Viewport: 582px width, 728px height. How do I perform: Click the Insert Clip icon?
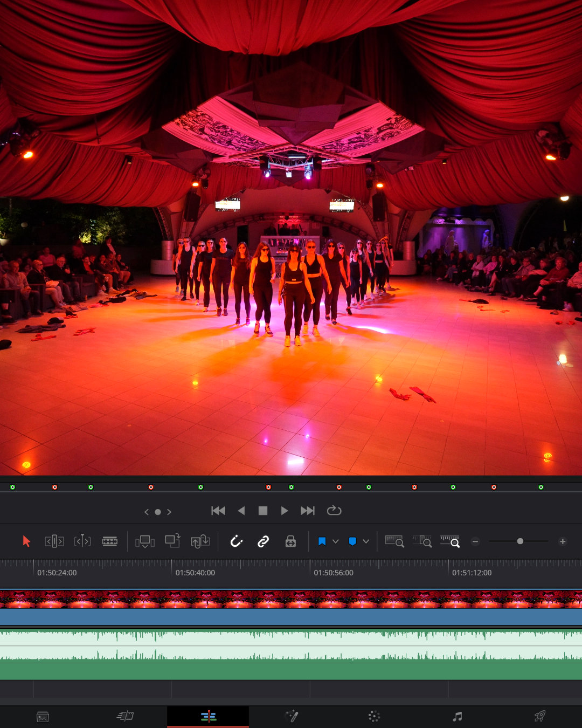click(144, 541)
